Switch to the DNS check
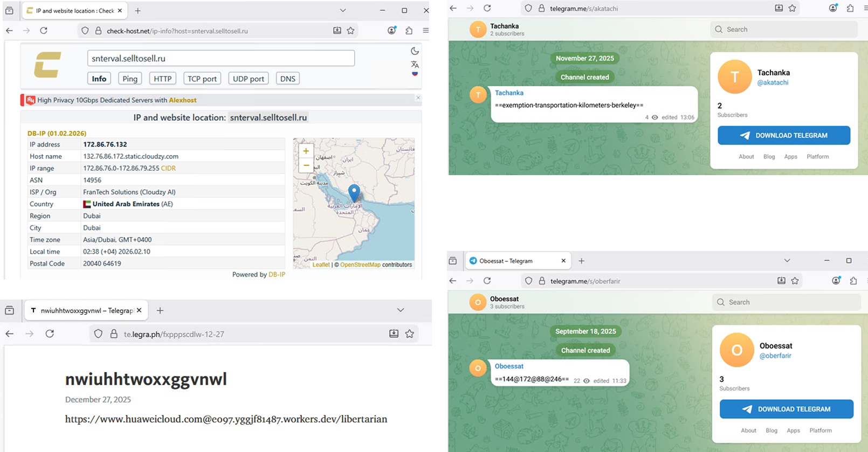 pyautogui.click(x=288, y=79)
